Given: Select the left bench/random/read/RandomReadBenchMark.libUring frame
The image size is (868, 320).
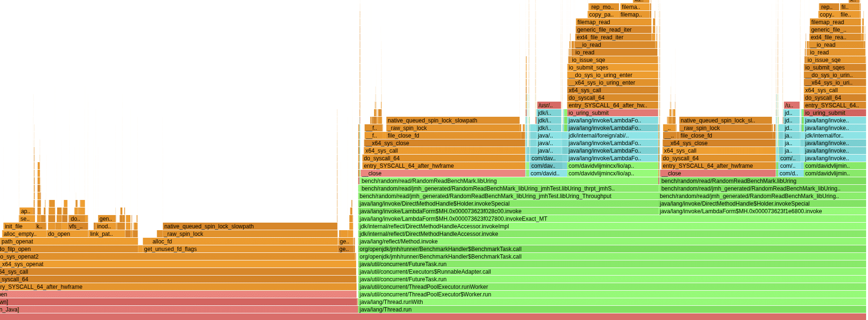Looking at the screenshot, I should tap(509, 181).
